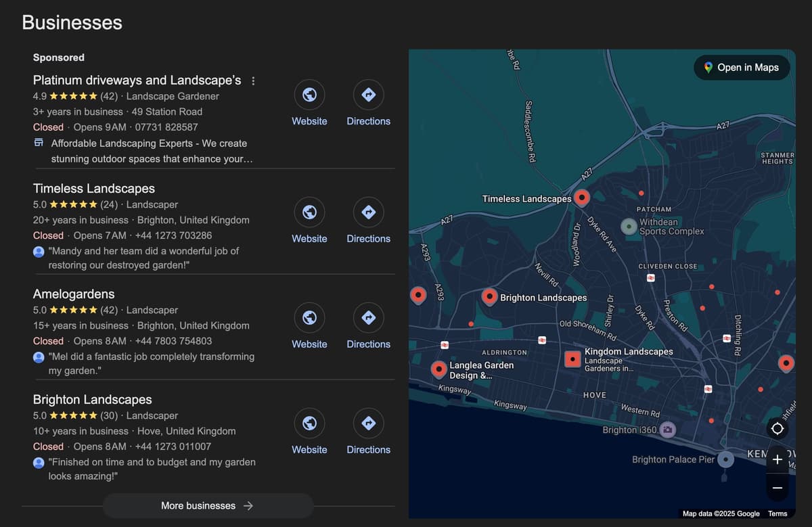Click the Google pin inside Open in Maps
812x527 pixels.
708,68
